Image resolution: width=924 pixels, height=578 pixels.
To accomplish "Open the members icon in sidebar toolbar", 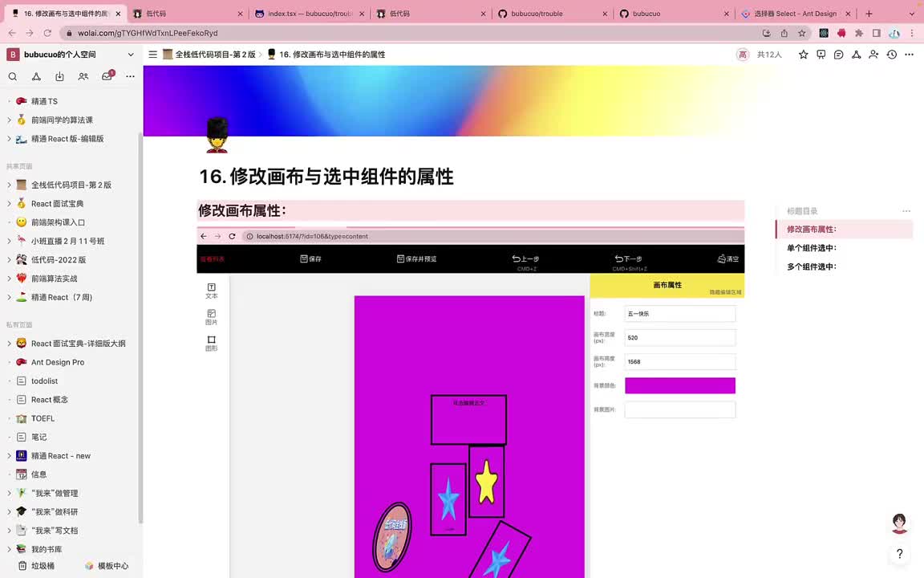I will 83,77.
